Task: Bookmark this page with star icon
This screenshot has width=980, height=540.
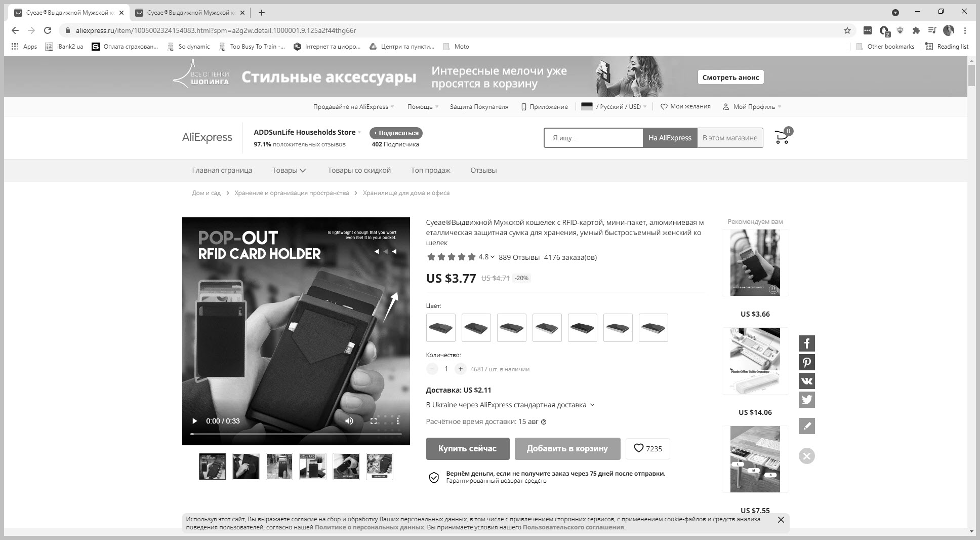Action: click(847, 30)
